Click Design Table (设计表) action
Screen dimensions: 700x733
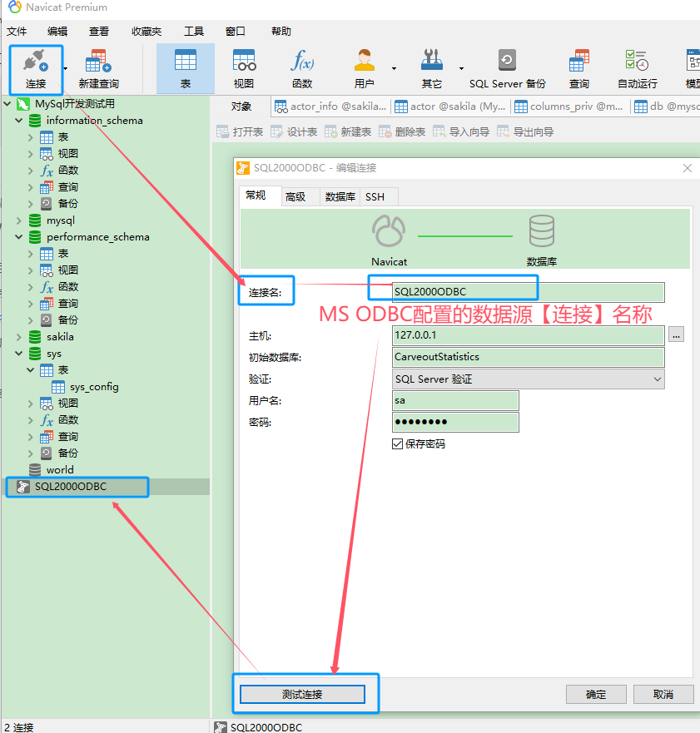tap(294, 131)
